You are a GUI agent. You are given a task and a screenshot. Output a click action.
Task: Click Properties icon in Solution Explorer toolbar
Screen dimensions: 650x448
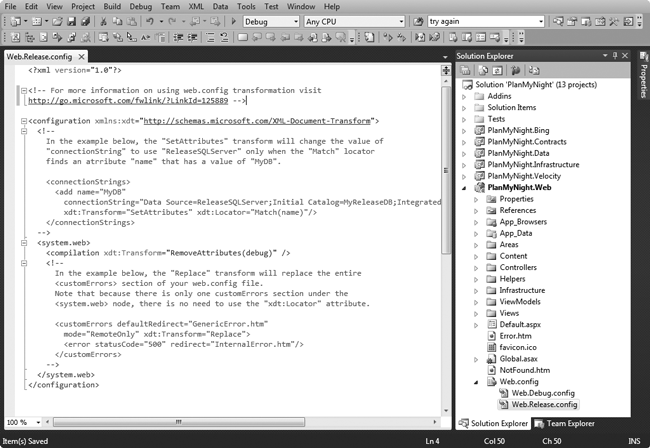coord(466,70)
